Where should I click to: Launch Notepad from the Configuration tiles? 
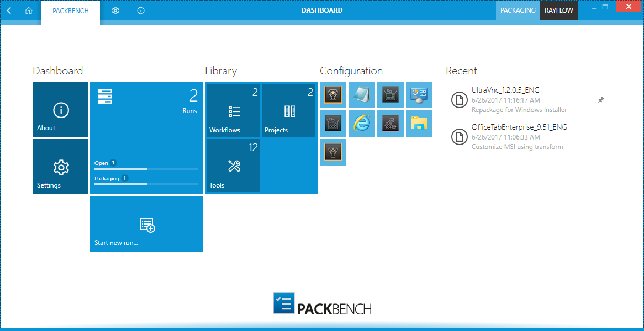click(362, 95)
